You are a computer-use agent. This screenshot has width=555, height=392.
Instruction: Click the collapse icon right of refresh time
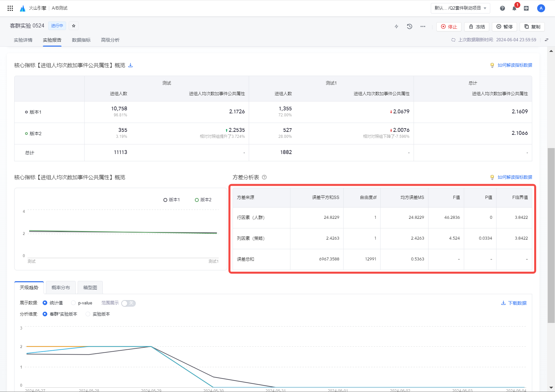click(547, 40)
